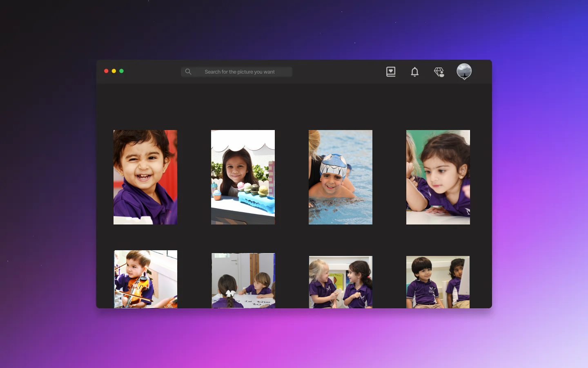
Task: Open the profile avatar dropdown
Action: point(464,72)
